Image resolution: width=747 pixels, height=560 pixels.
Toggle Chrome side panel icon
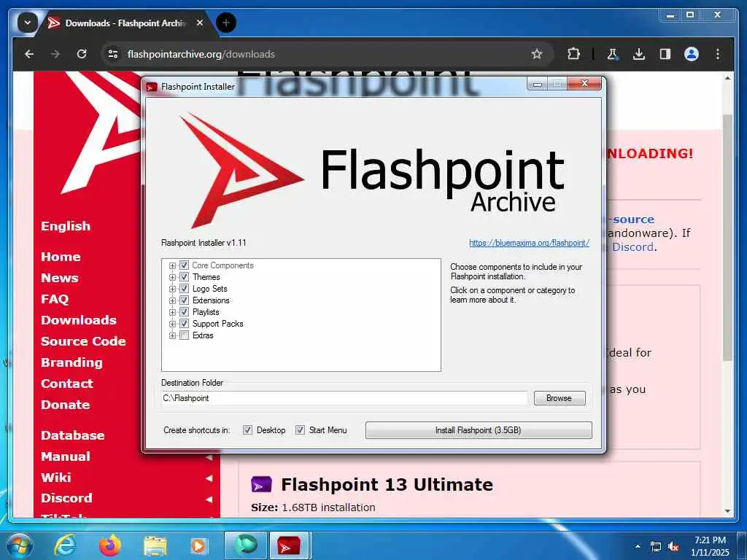tap(665, 54)
